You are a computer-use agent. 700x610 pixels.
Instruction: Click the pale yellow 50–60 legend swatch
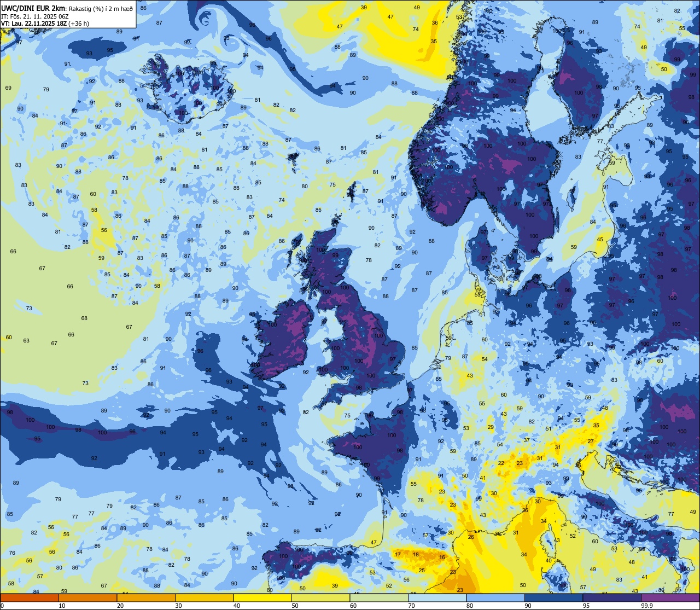320,597
